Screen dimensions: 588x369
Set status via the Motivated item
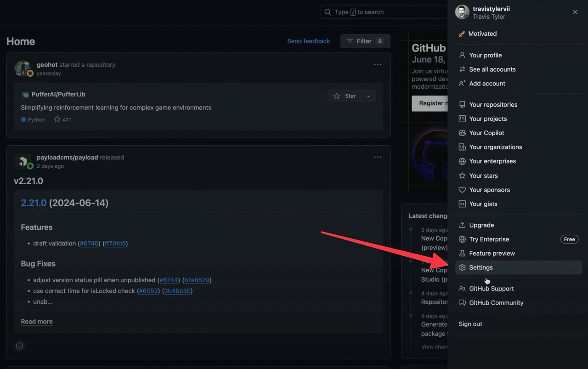tap(482, 34)
